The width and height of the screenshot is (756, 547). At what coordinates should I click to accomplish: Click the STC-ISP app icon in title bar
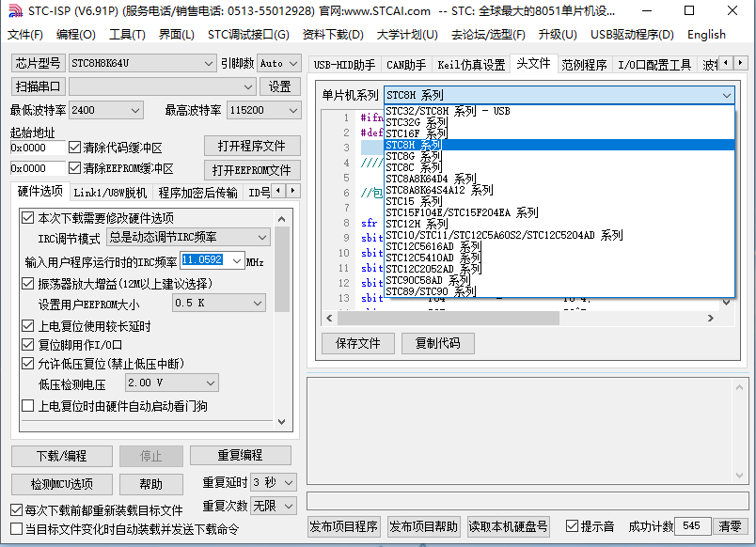pyautogui.click(x=15, y=10)
